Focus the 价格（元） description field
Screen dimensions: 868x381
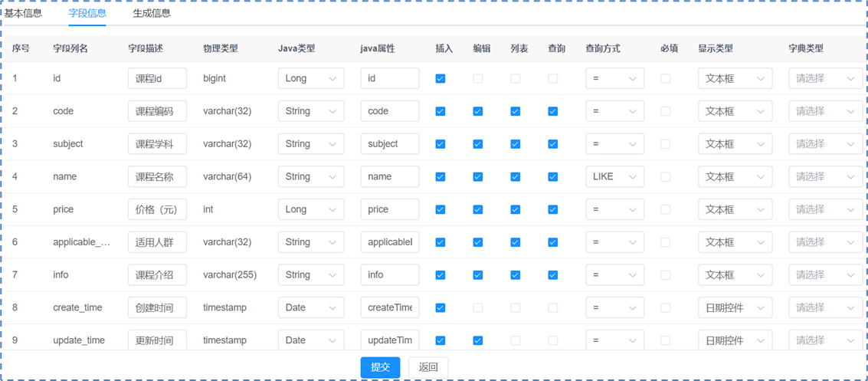point(157,209)
